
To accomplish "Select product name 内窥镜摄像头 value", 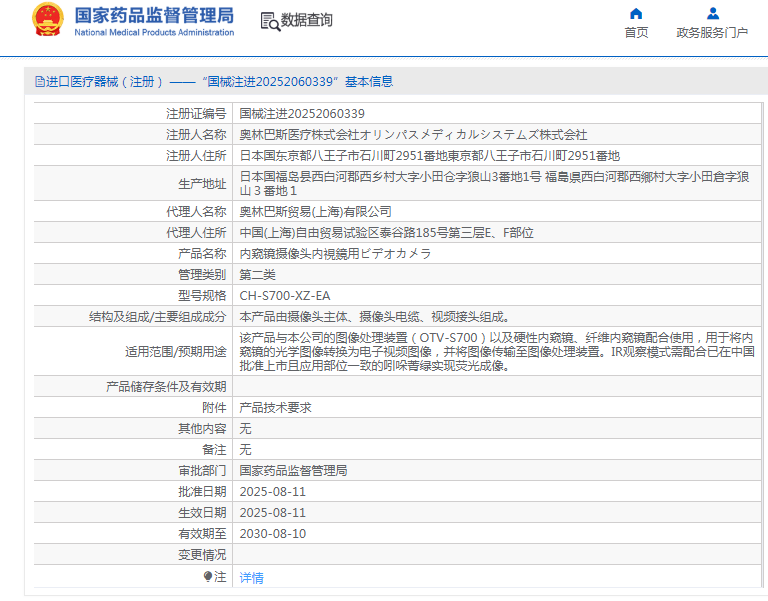I will click(335, 254).
